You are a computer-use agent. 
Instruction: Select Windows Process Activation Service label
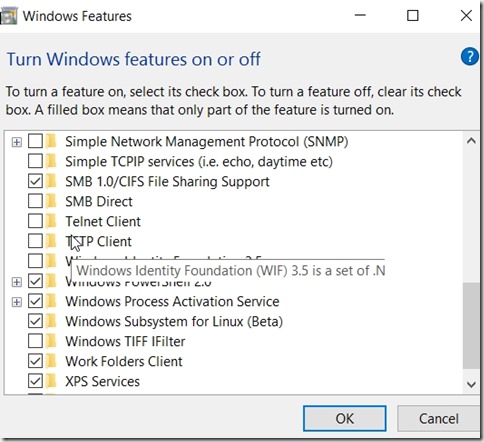tap(172, 301)
